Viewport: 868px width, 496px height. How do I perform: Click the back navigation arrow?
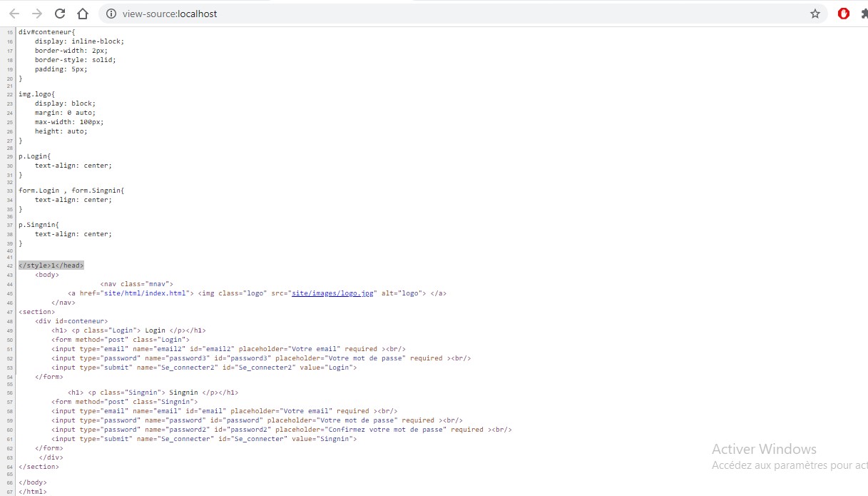point(13,13)
